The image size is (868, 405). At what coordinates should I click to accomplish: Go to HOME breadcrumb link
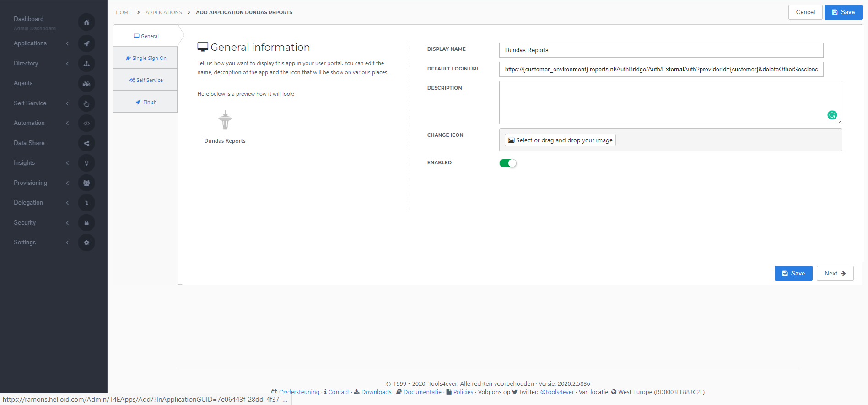pos(124,12)
